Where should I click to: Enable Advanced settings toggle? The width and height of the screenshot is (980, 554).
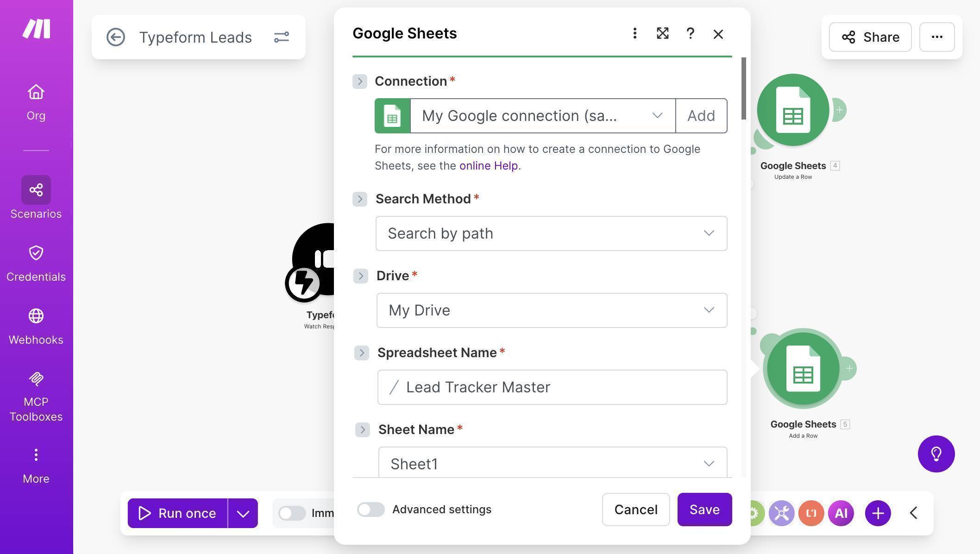pos(371,510)
